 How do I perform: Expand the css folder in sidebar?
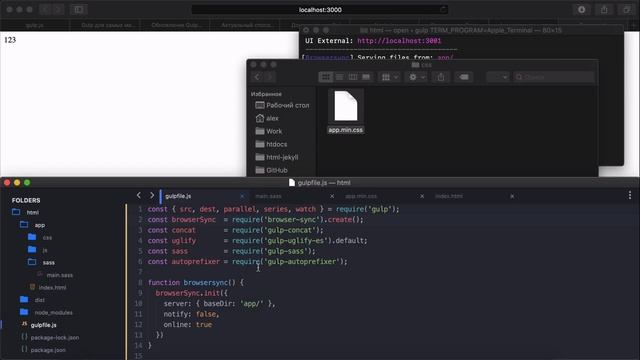(x=32, y=237)
